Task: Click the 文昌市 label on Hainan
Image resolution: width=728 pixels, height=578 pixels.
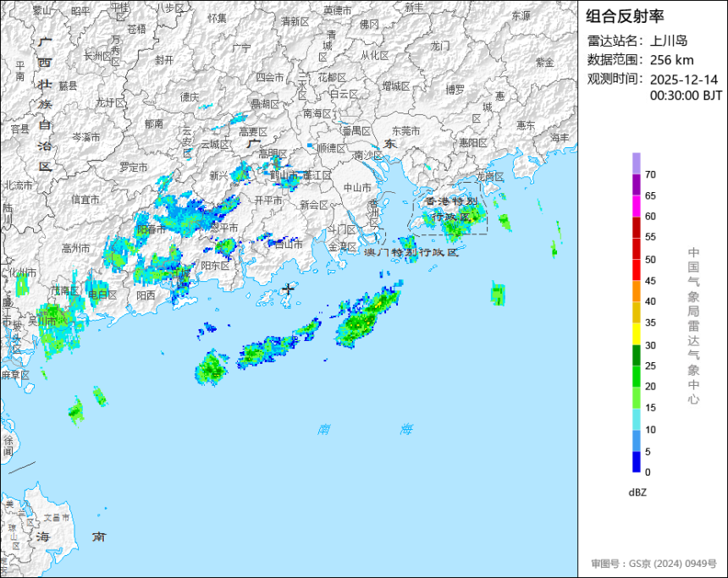Action: coord(56,517)
